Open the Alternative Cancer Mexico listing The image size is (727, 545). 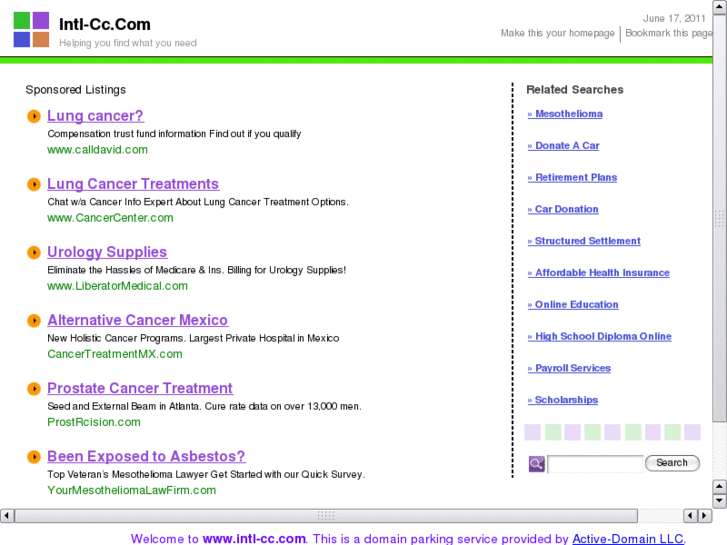[138, 321]
